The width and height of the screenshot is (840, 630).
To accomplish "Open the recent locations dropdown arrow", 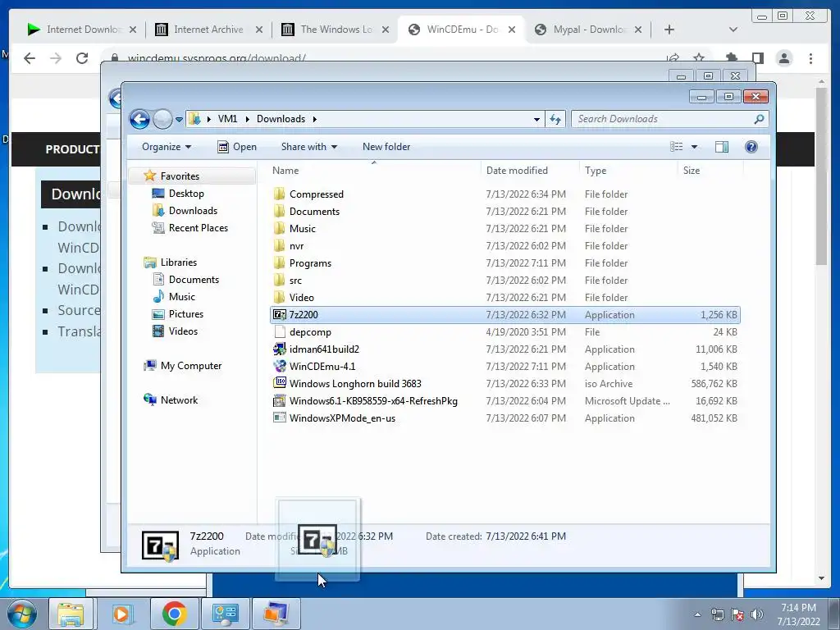I will (179, 120).
